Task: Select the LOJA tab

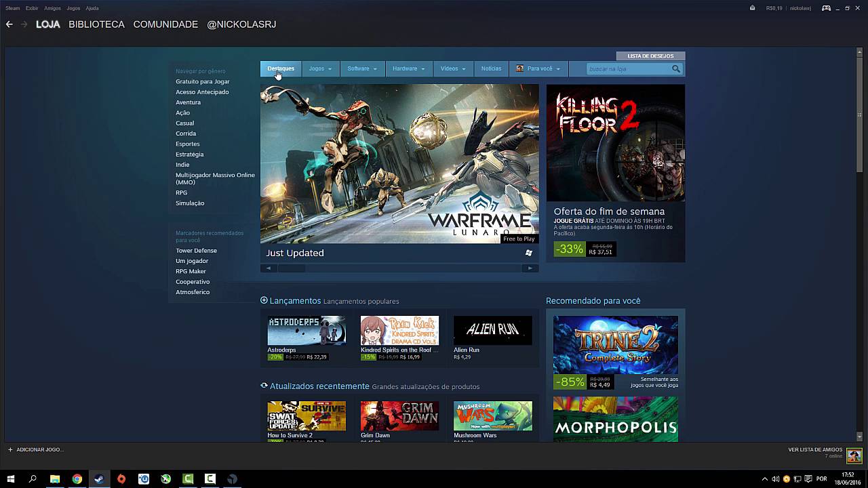Action: [x=48, y=24]
